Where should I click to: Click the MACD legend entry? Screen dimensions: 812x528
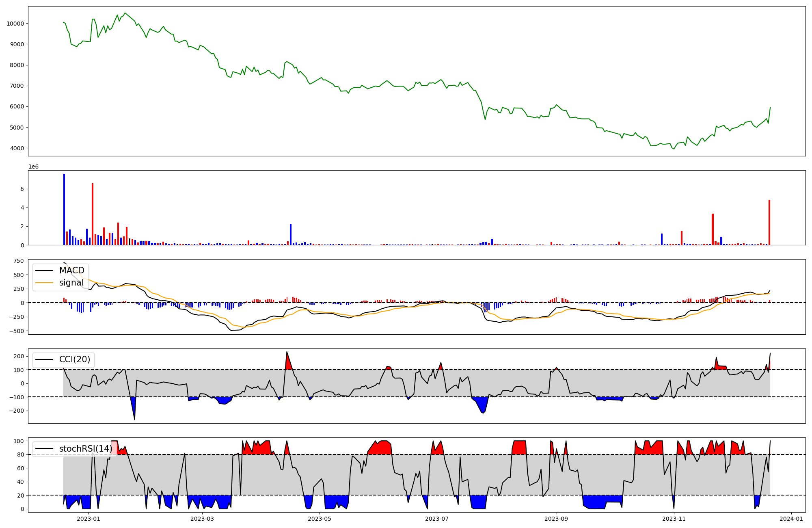click(71, 270)
